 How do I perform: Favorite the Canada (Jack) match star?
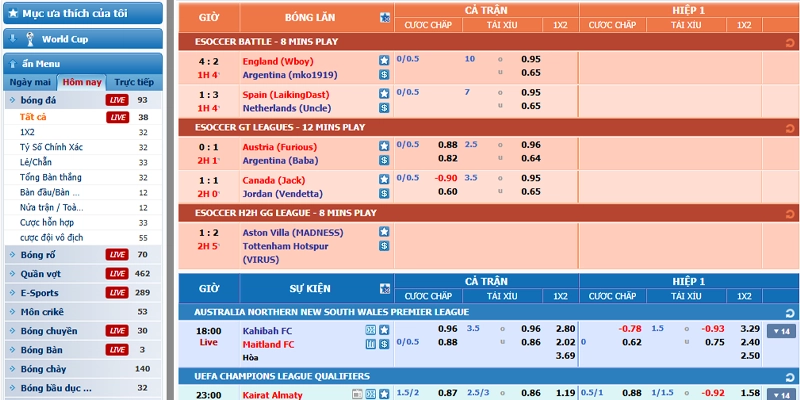point(384,180)
